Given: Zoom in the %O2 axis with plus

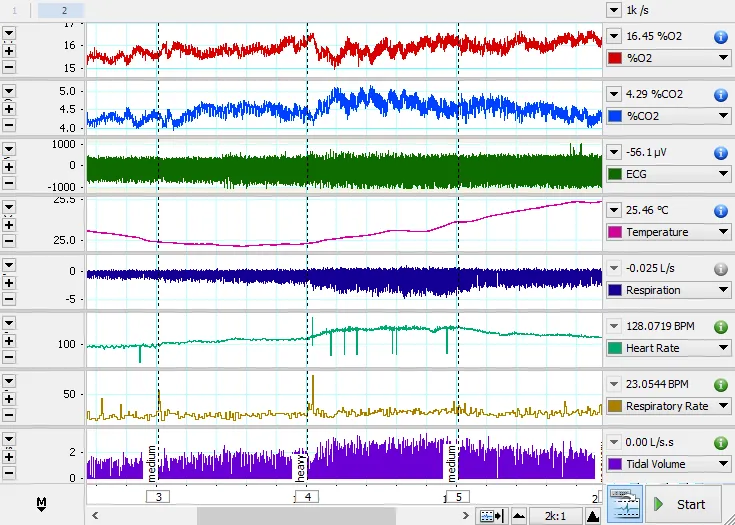Looking at the screenshot, I should click(x=10, y=50).
